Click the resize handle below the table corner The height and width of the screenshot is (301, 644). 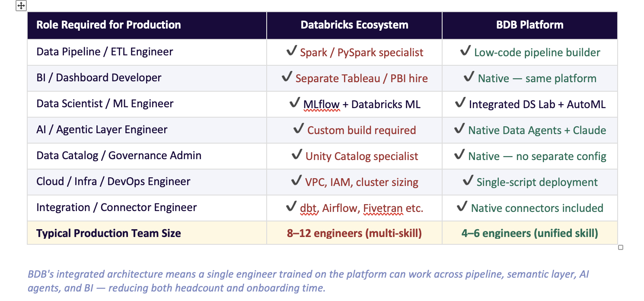pos(620,247)
